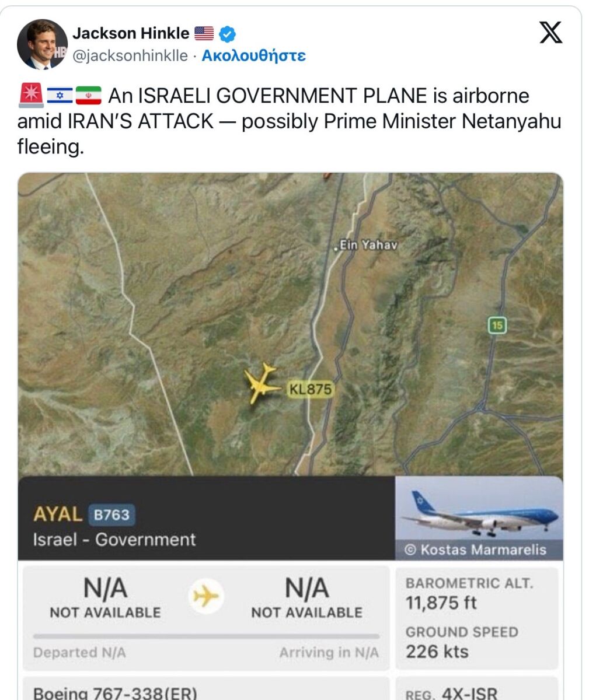Click the X logo icon
Screen dimensions: 596x700
[550, 33]
